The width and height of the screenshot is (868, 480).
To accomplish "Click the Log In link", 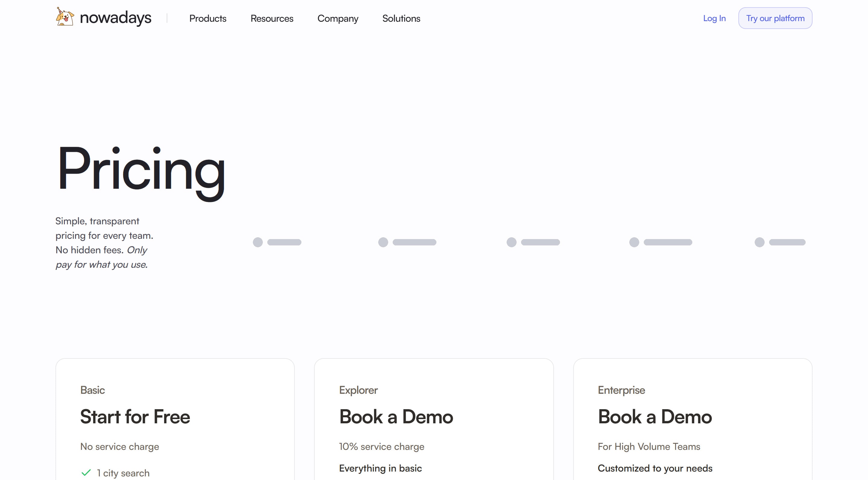I will 714,18.
